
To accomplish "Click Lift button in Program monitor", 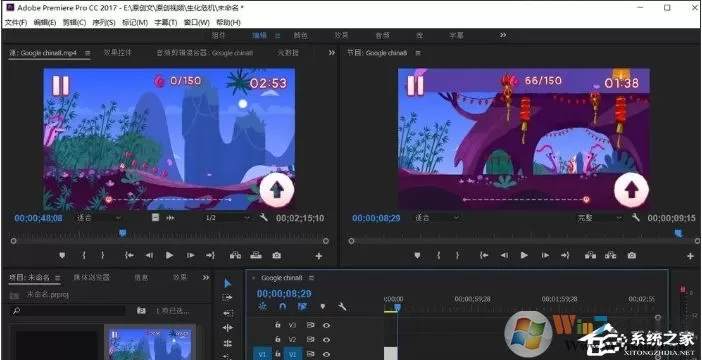I will coord(590,255).
